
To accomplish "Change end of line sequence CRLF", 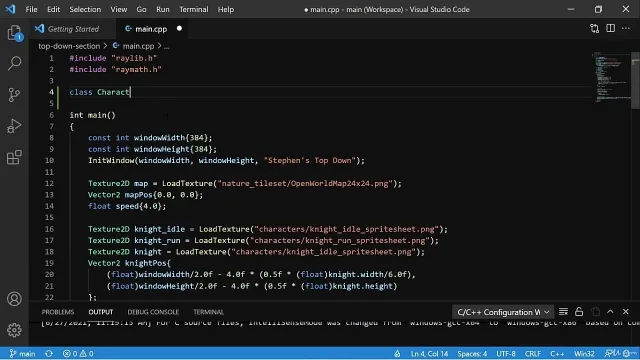I will point(533,353).
